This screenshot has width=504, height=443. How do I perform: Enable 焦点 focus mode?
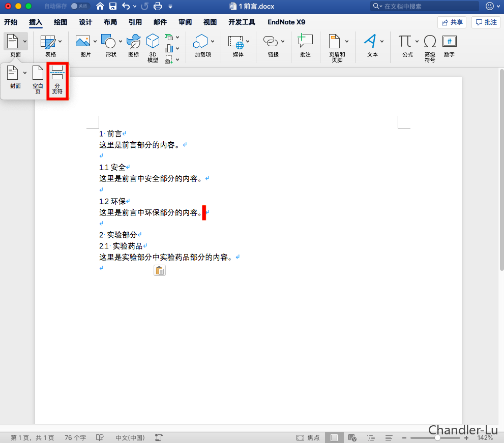(x=308, y=437)
